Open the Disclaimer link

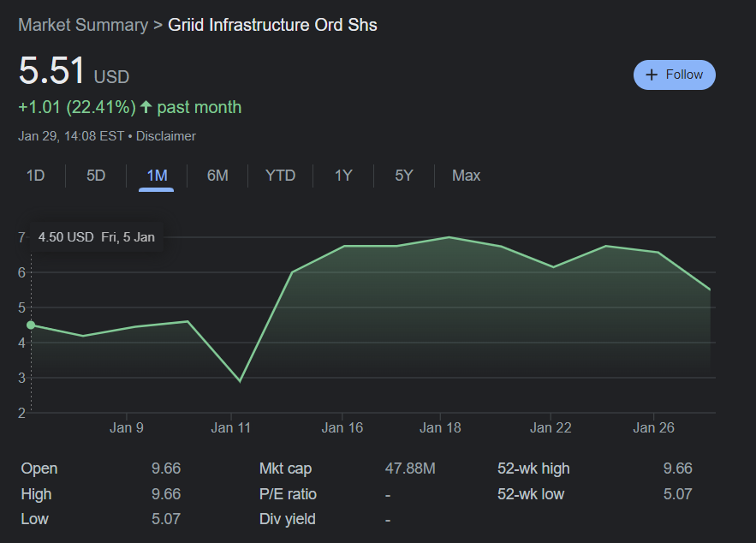pyautogui.click(x=166, y=136)
